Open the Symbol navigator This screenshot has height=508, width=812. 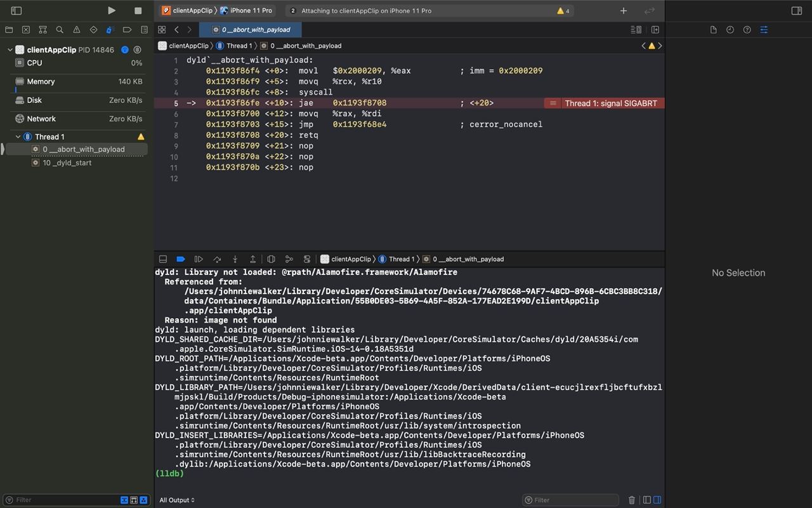pyautogui.click(x=43, y=30)
